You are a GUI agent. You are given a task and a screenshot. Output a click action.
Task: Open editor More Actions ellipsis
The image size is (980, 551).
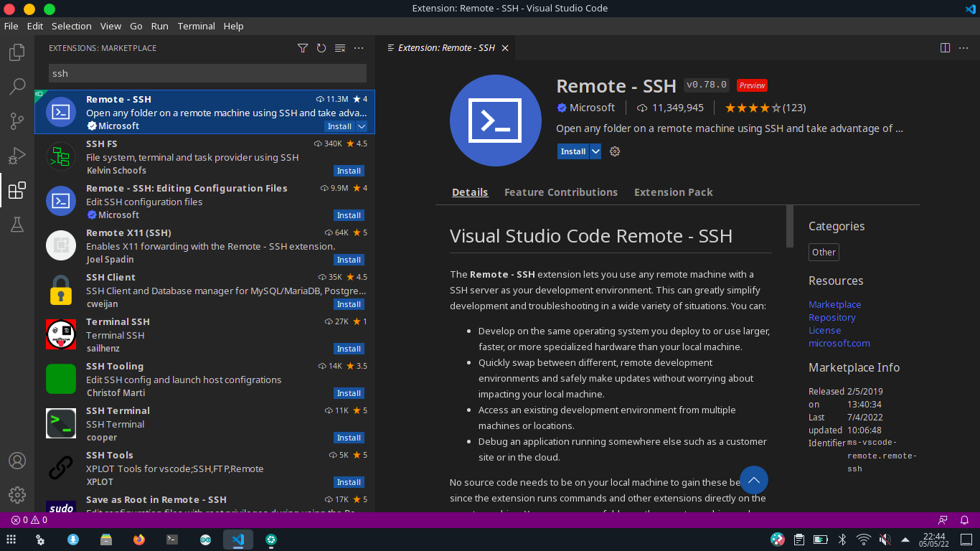pyautogui.click(x=963, y=48)
